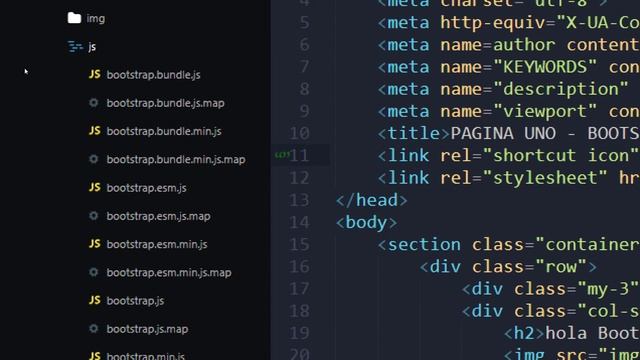640x360 pixels.
Task: Place cursor in title PAGINA UNO line
Action: coord(509,133)
